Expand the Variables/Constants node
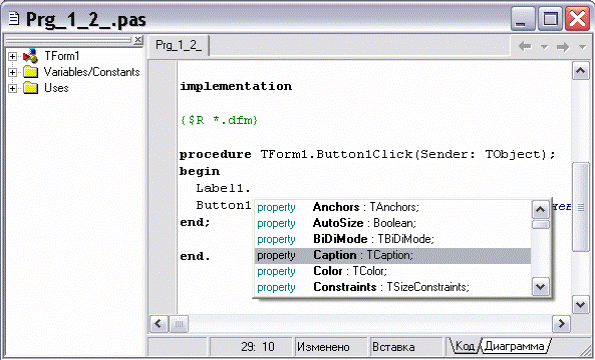Image resolution: width=595 pixels, height=360 pixels. click(x=13, y=72)
